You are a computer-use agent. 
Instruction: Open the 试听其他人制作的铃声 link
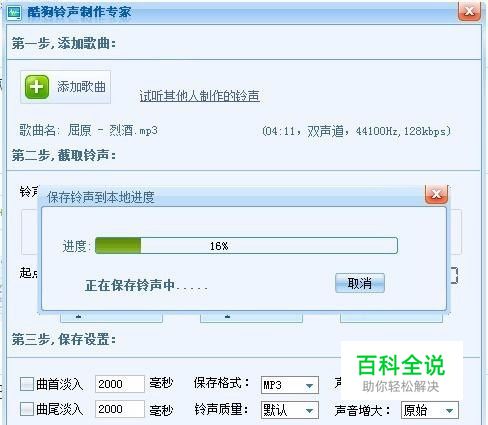(x=199, y=96)
